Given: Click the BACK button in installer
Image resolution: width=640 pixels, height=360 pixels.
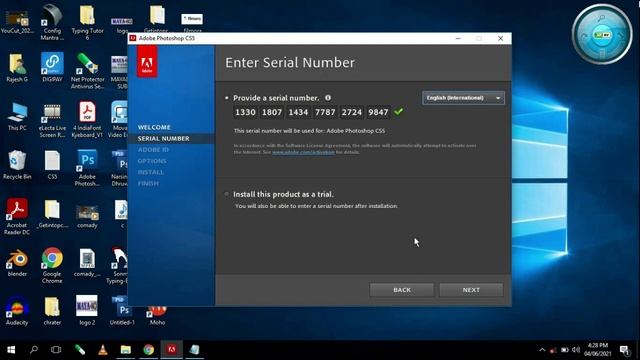Looking at the screenshot, I should point(402,290).
